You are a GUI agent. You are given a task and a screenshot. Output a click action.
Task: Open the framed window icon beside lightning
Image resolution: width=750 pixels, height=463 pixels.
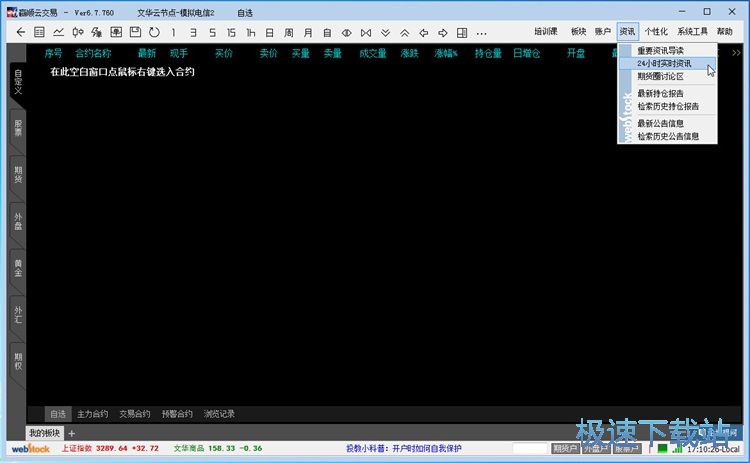point(116,33)
